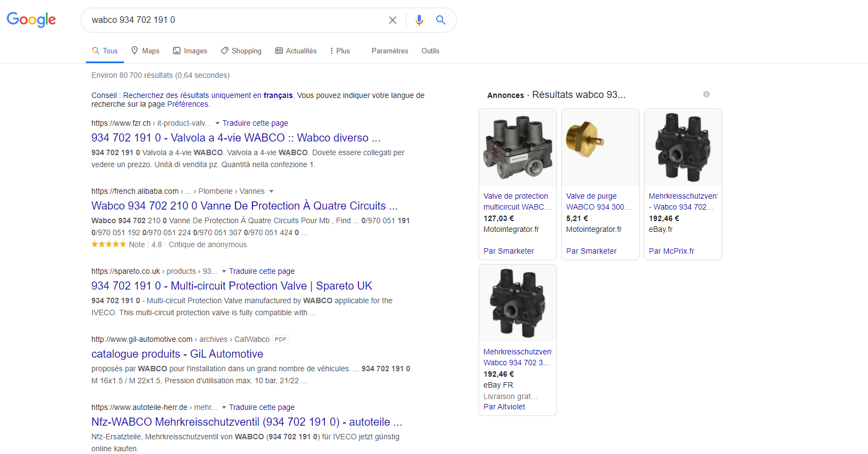Start voice search with microphone icon
Screen dimensions: 868x454
419,20
